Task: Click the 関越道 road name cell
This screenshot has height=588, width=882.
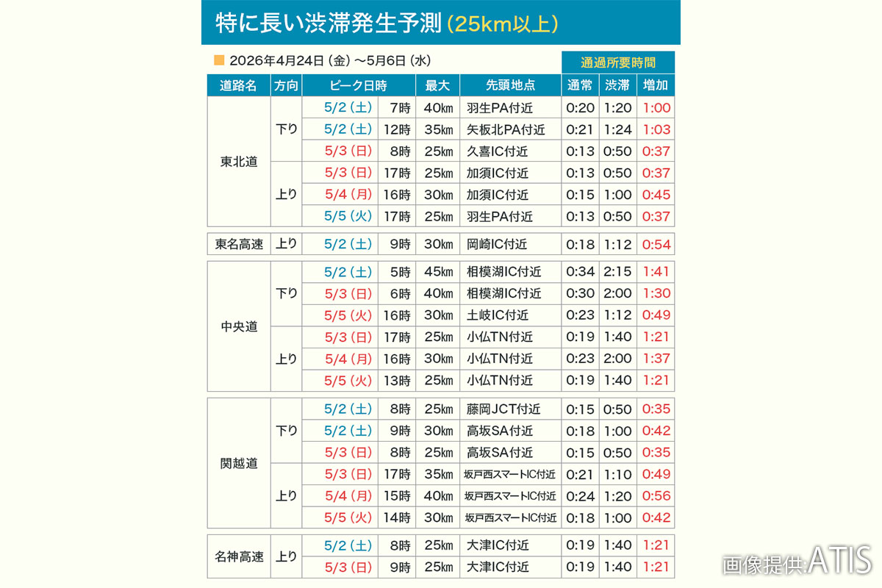Action: tap(237, 464)
